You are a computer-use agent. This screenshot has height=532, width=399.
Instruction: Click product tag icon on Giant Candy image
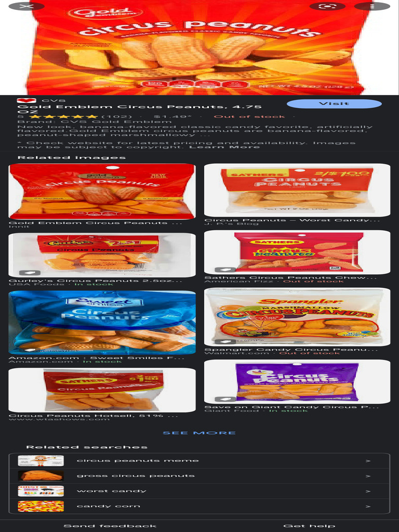click(x=225, y=399)
